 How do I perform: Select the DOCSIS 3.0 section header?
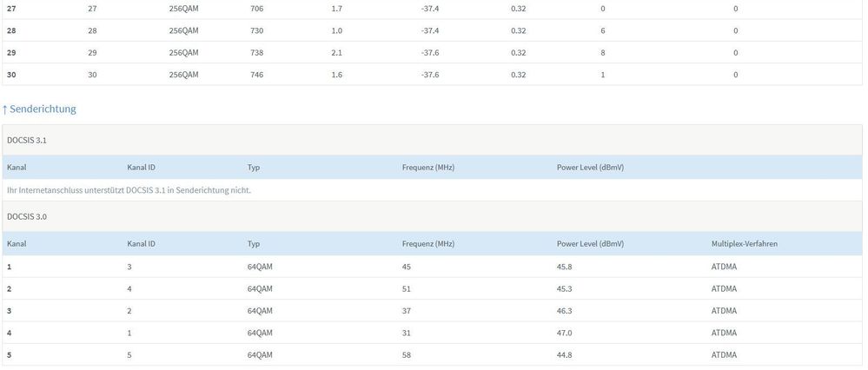coord(432,216)
